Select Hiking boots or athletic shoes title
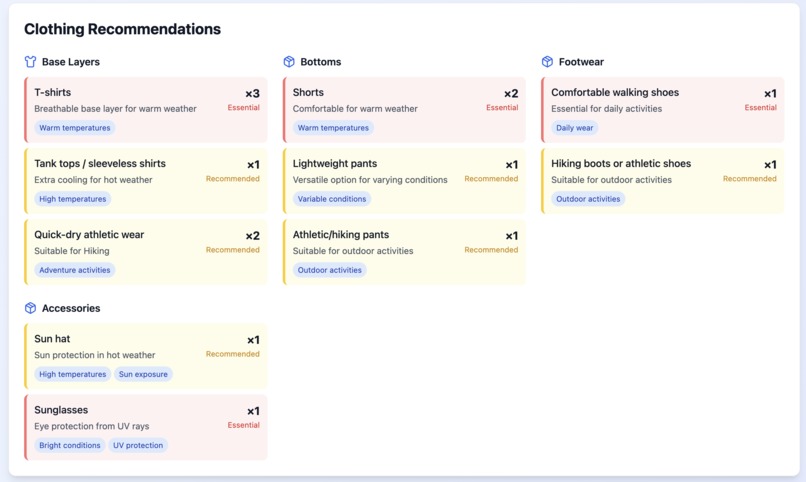The image size is (806, 482). (x=621, y=163)
